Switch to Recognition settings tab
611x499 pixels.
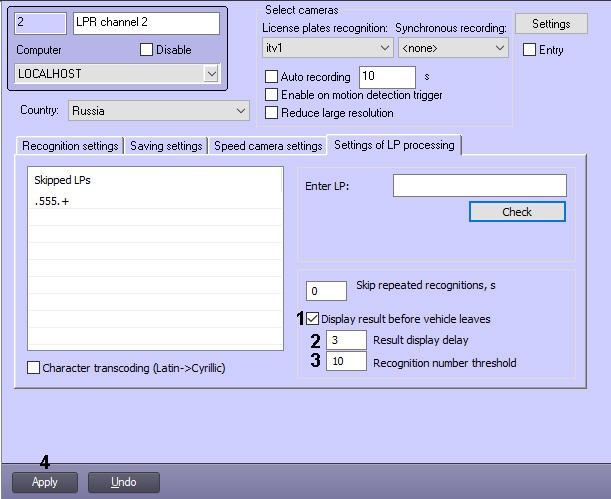(70, 146)
